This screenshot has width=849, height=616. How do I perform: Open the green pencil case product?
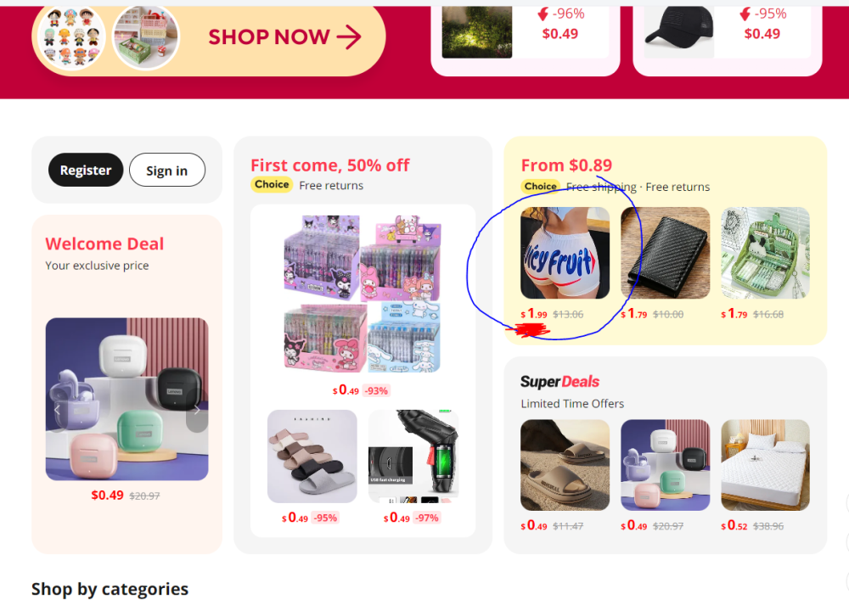[766, 253]
